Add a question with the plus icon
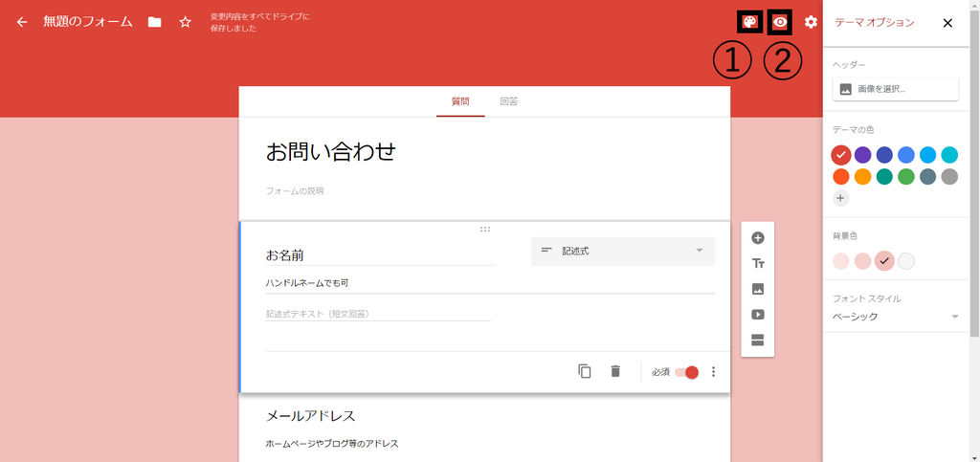Screen dimensions: 980x462 758,238
